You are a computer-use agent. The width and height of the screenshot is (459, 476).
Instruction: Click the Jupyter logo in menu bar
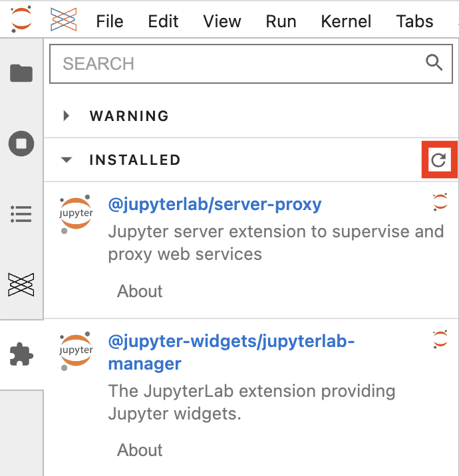[x=21, y=19]
